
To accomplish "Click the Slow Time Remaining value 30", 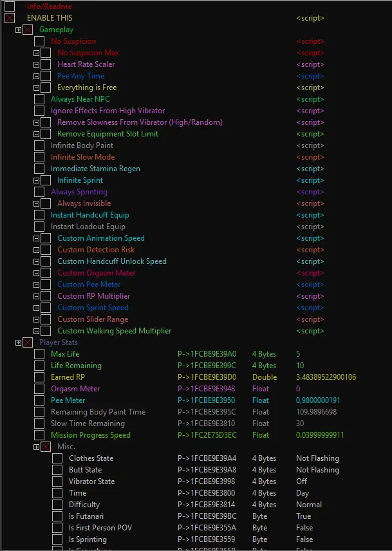I will pyautogui.click(x=300, y=424).
